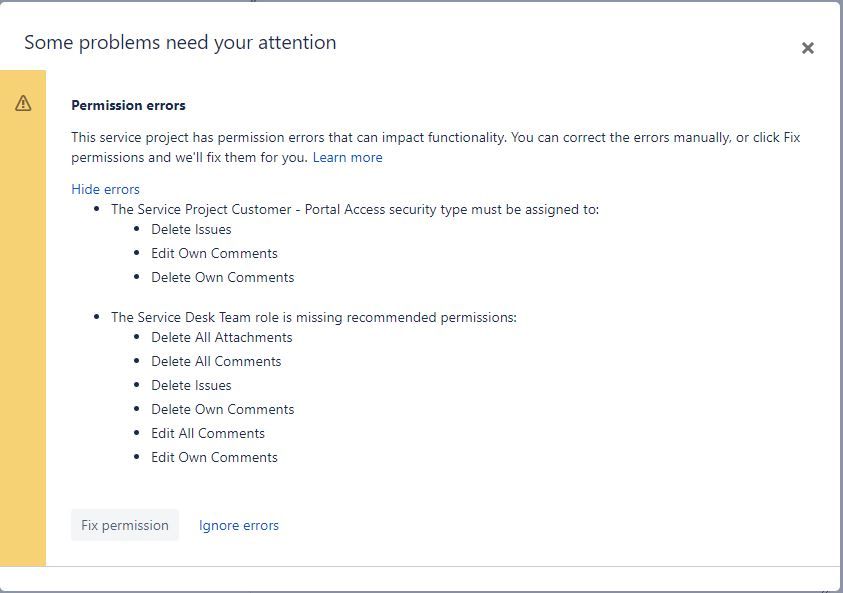Viewport: 843px width, 593px height.
Task: Click Edit Own Comments under Portal Access list
Action: pos(214,253)
